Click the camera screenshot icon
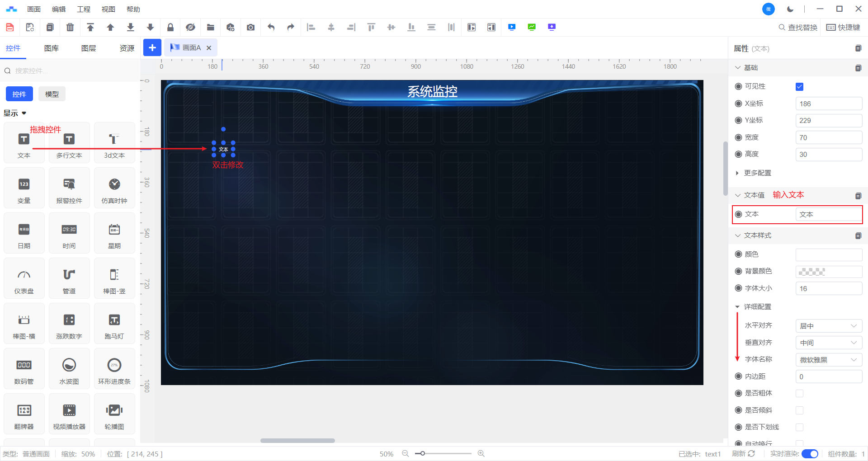The height and width of the screenshot is (461, 868). pos(250,27)
